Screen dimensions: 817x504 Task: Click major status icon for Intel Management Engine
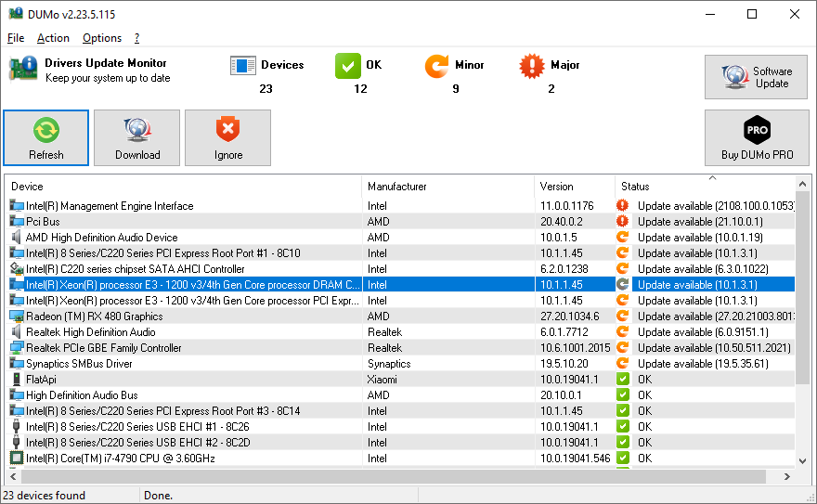pyautogui.click(x=622, y=206)
